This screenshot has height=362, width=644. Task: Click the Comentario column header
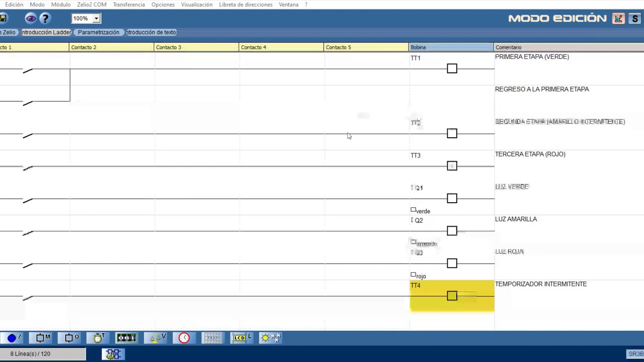[569, 47]
